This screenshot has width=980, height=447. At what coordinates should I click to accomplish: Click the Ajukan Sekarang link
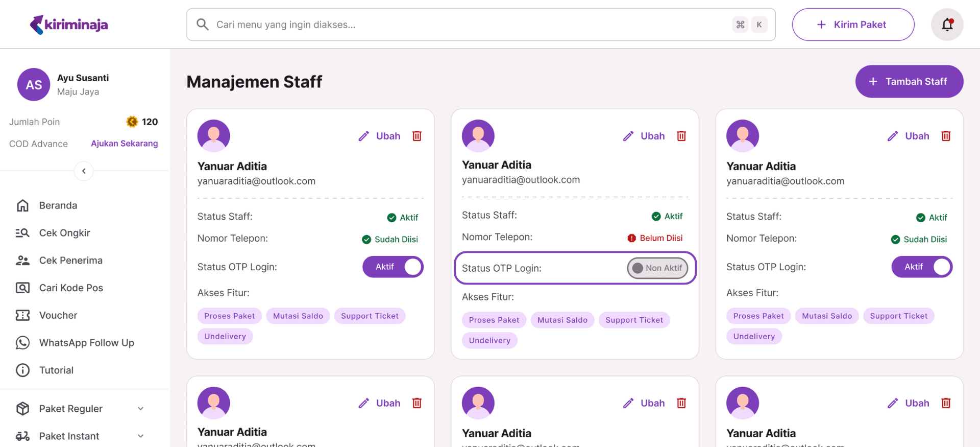[124, 144]
